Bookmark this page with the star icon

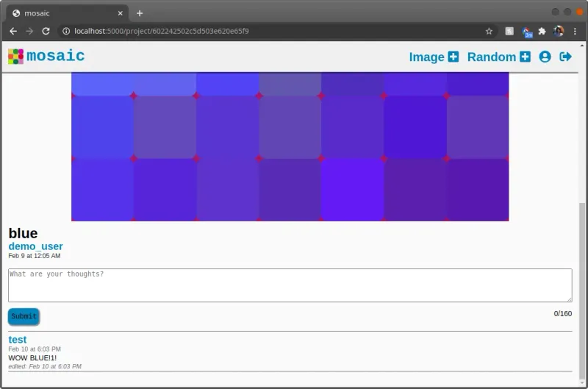pos(489,32)
